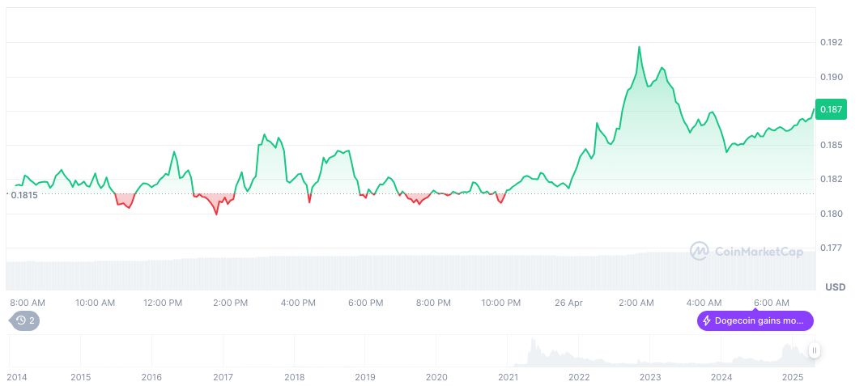Select 2019 on the range navigator
868x386 pixels.
(x=365, y=377)
